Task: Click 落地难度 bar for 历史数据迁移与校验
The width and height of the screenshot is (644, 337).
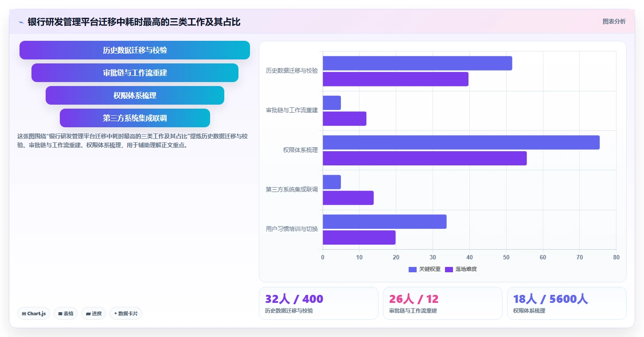Action: tap(395, 79)
